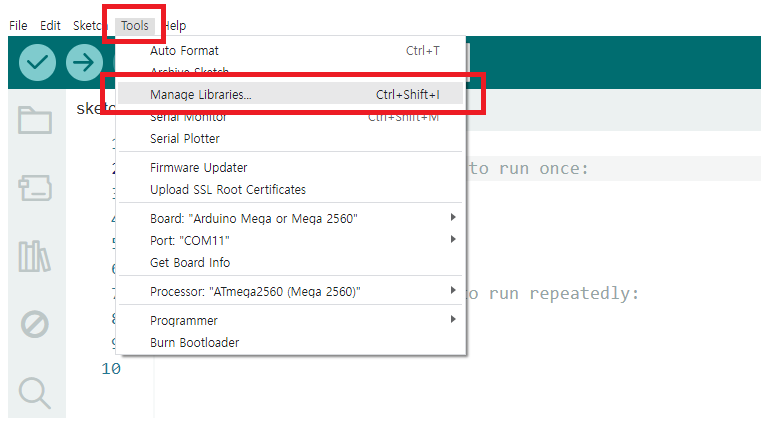Click the 'run repeatedly:' comment text
772x422 pixels.
coord(564,294)
